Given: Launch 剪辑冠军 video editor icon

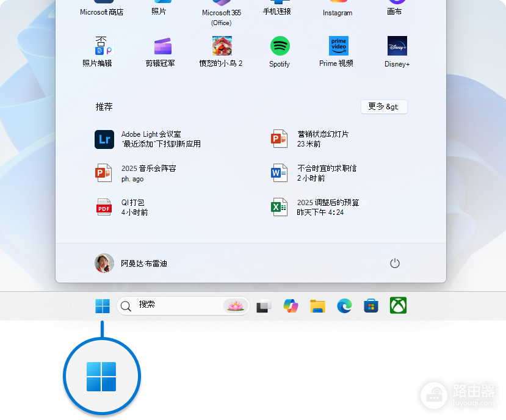Looking at the screenshot, I should point(162,46).
